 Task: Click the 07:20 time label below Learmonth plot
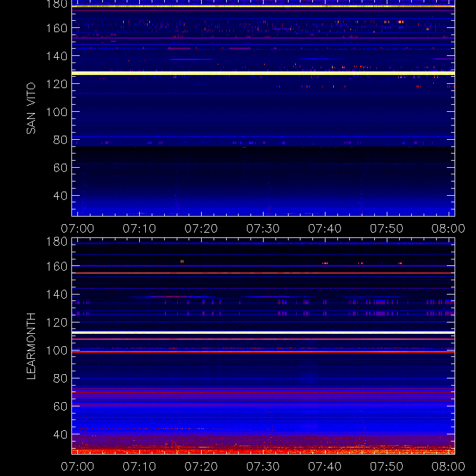(201, 466)
